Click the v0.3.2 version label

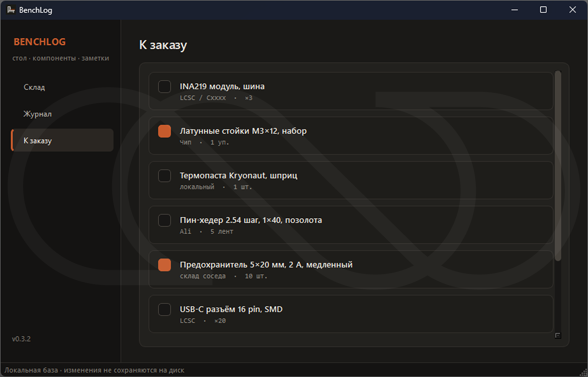(21, 339)
